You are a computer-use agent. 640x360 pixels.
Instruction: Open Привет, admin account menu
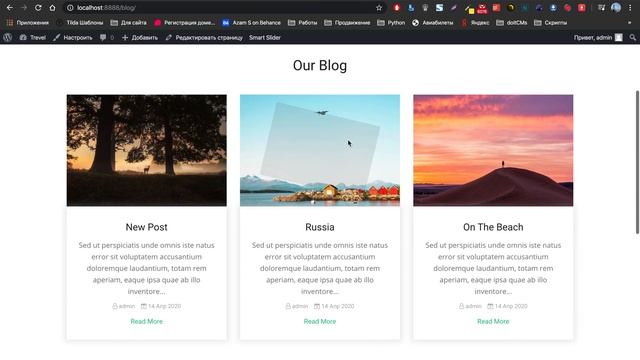598,37
